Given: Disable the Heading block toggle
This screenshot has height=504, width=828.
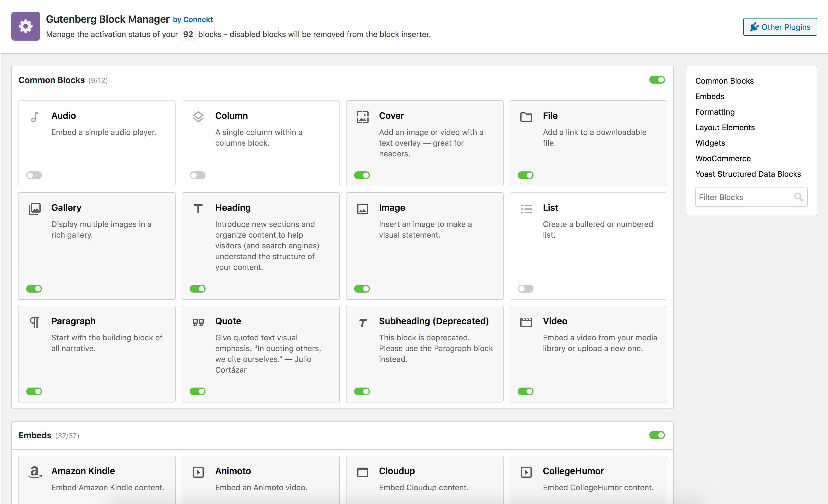Looking at the screenshot, I should [x=198, y=289].
